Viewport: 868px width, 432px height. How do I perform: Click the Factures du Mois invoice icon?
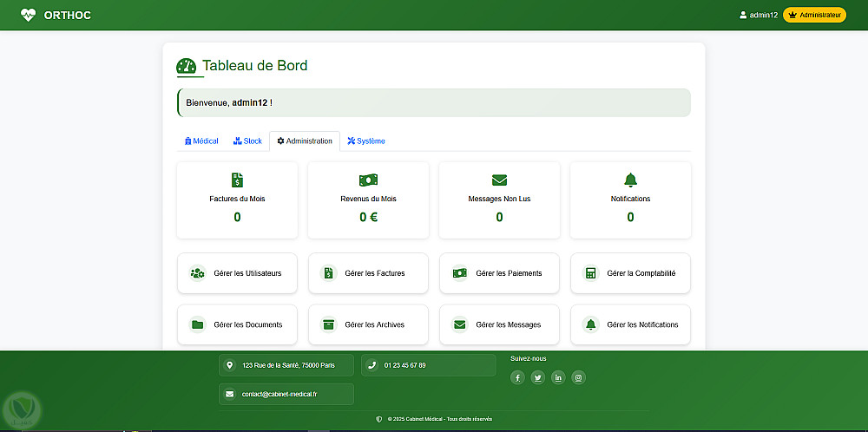(237, 180)
